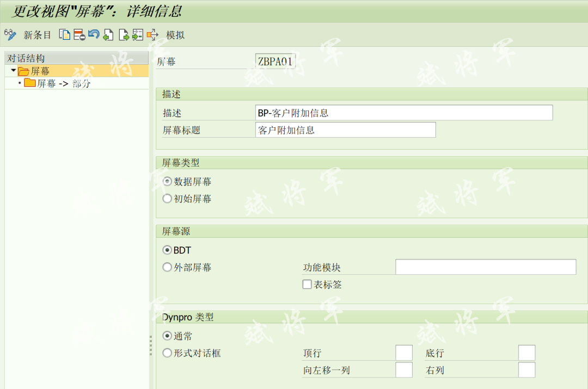Toggle display/change mode with glasses-pencil icon
Viewport: 588px width, 389px height.
[10, 35]
